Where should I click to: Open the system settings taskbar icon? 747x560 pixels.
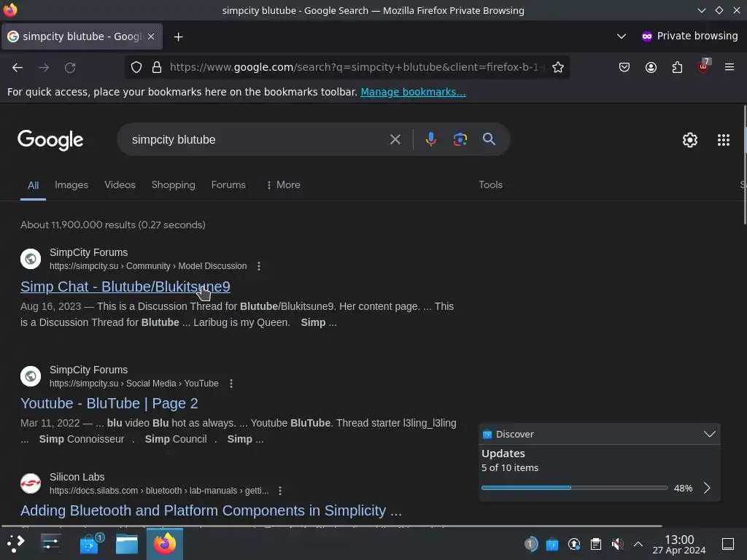50,543
